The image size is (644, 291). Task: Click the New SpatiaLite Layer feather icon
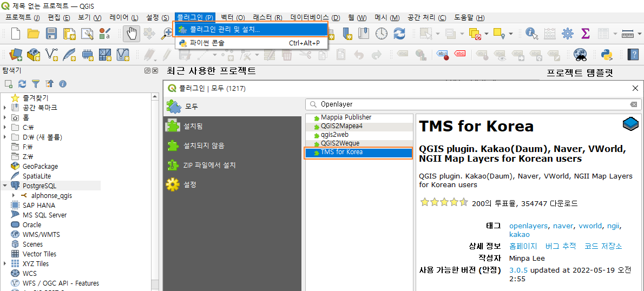(x=69, y=54)
